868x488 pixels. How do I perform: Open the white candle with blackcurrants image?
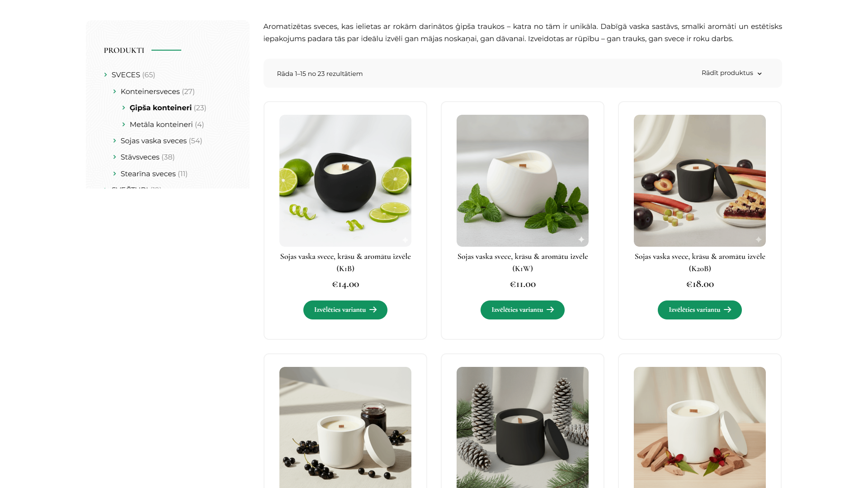345,427
